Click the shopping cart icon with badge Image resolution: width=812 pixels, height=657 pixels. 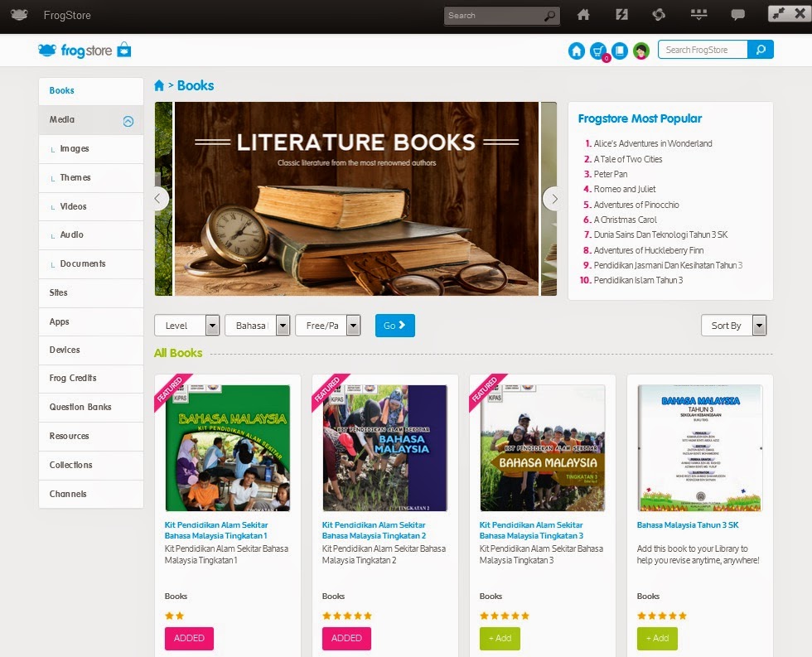(x=598, y=50)
